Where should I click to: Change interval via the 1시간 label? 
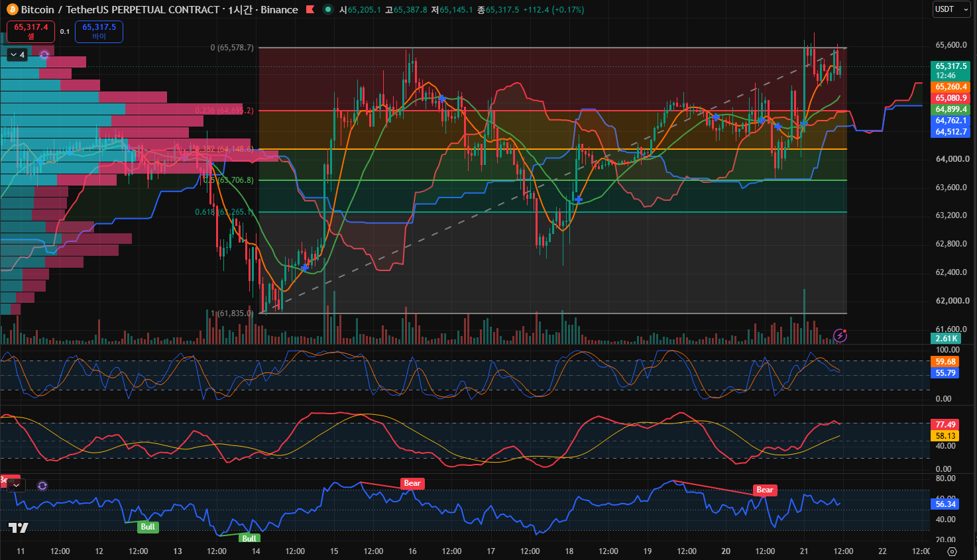(x=240, y=10)
